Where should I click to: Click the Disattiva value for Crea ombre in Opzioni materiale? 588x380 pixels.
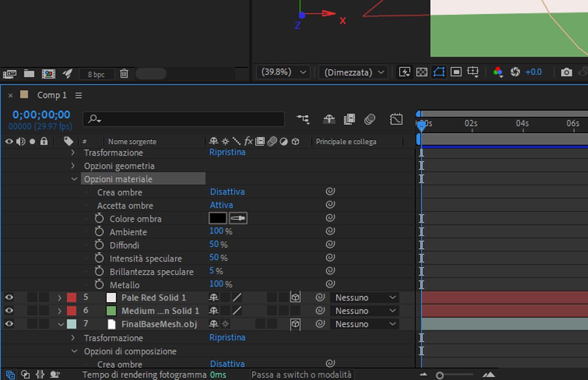227,192
